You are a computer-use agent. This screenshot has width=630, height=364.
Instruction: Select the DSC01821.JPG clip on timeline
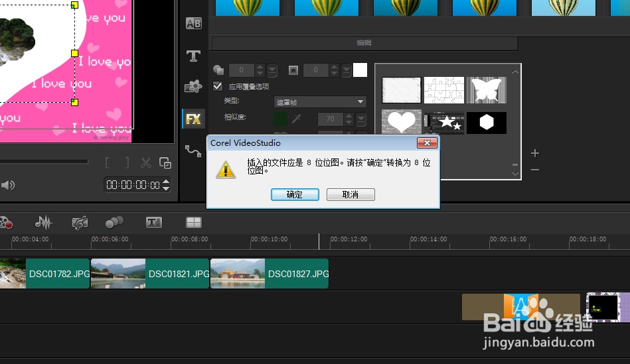150,274
